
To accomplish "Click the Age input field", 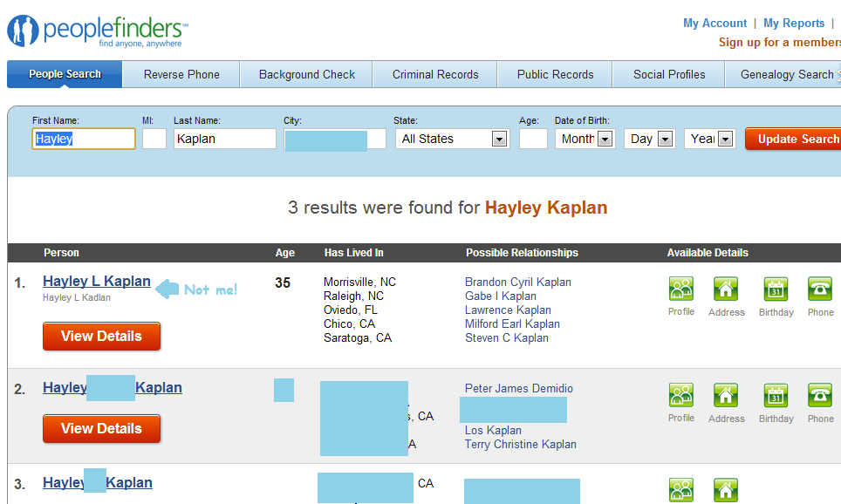I will [533, 139].
